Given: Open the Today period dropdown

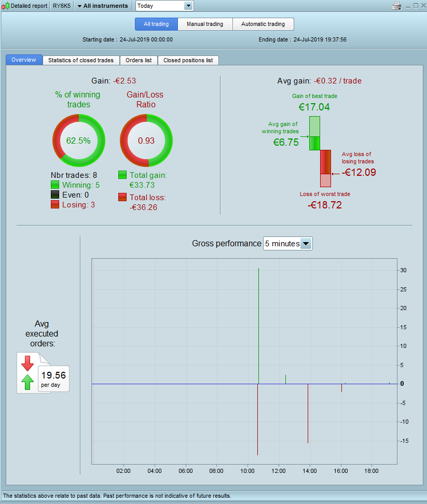Looking at the screenshot, I should (x=164, y=6).
